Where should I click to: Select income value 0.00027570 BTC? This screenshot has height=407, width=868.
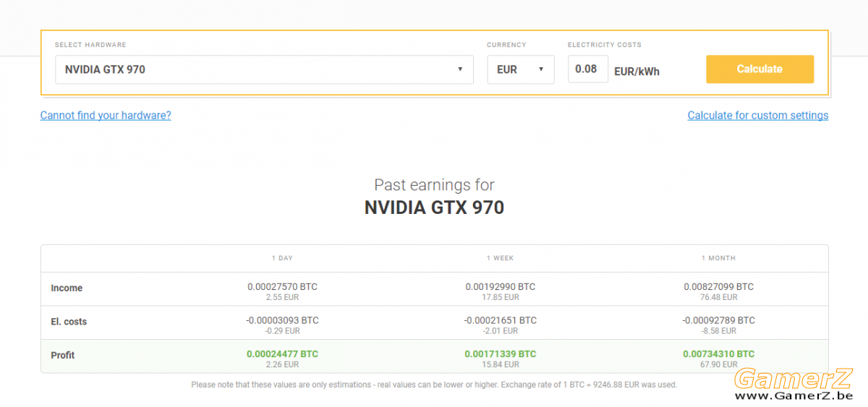282,287
